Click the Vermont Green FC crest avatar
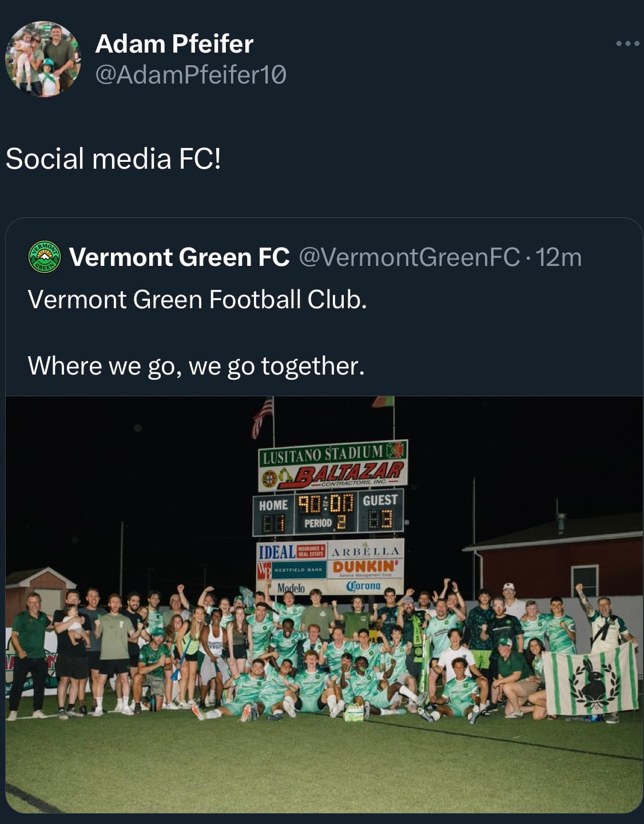This screenshot has width=644, height=824. pos(45,257)
